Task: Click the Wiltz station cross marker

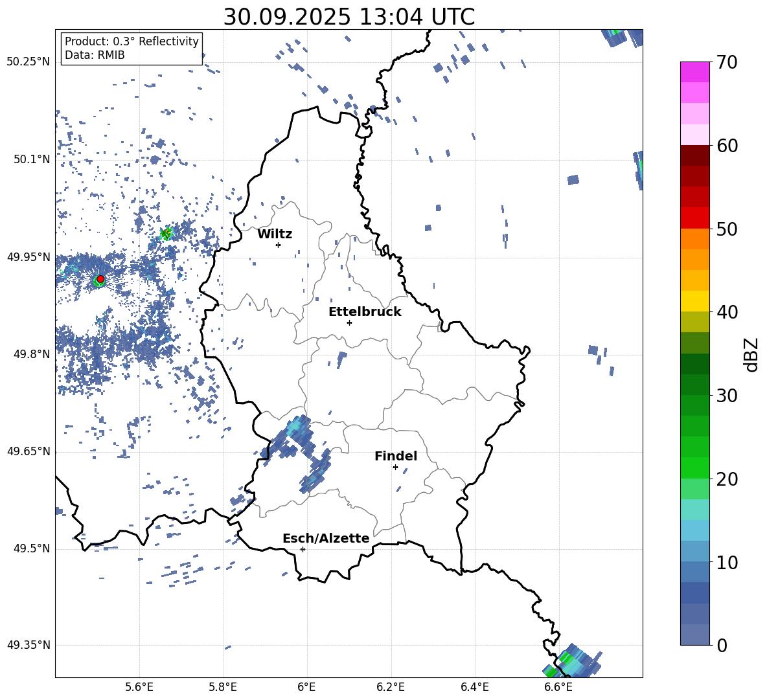Action: pyautogui.click(x=278, y=245)
